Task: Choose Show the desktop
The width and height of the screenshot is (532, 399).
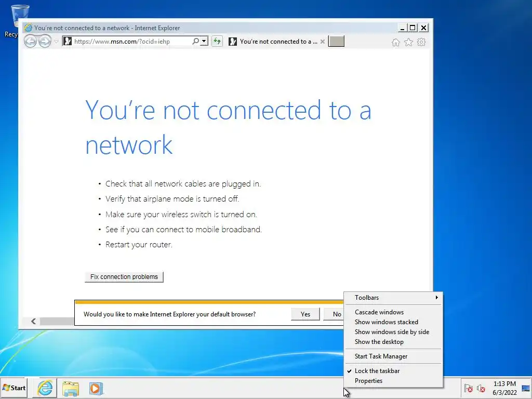Action: (394, 342)
